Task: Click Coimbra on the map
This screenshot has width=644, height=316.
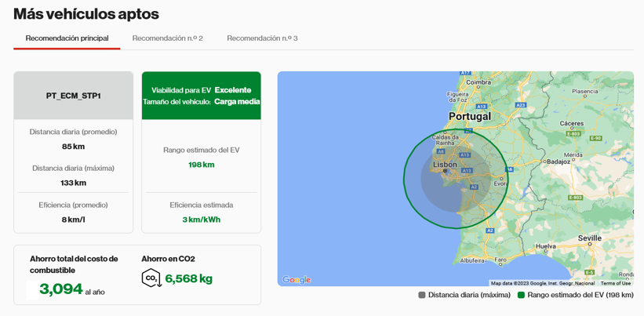Action: 478,82
